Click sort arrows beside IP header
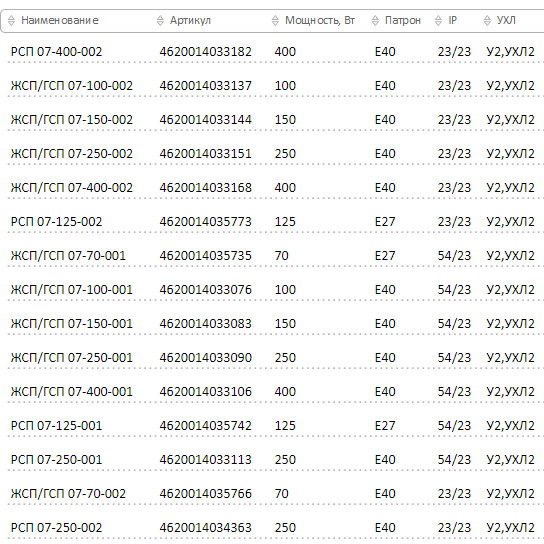Viewport: 544px width, 544px height. pos(438,21)
